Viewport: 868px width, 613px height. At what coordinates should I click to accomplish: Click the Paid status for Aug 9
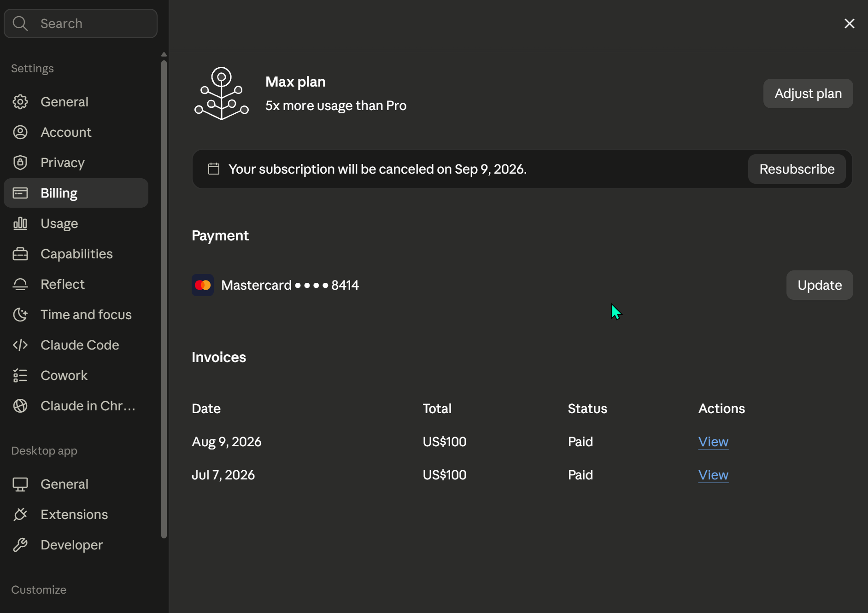[x=581, y=442]
